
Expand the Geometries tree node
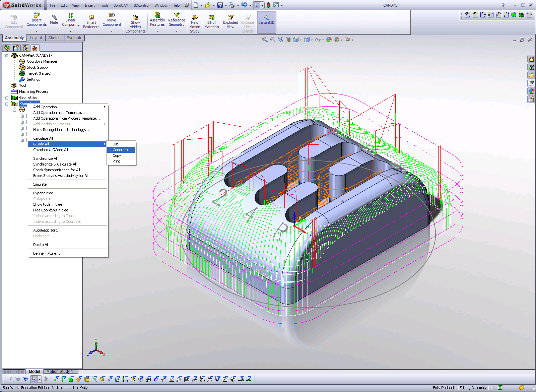7,98
